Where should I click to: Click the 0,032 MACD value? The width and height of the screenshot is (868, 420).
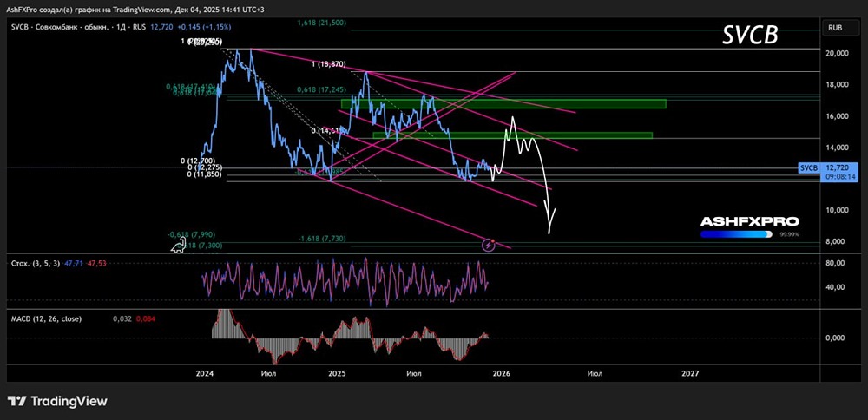pyautogui.click(x=122, y=318)
